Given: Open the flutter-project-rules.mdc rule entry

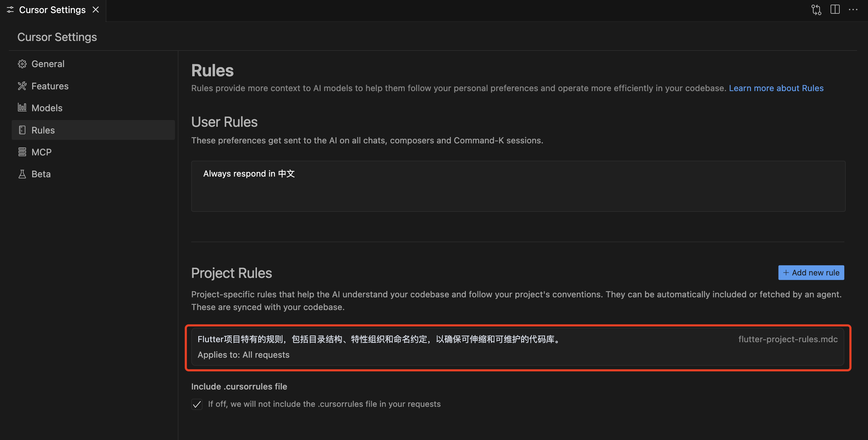Looking at the screenshot, I should point(518,347).
